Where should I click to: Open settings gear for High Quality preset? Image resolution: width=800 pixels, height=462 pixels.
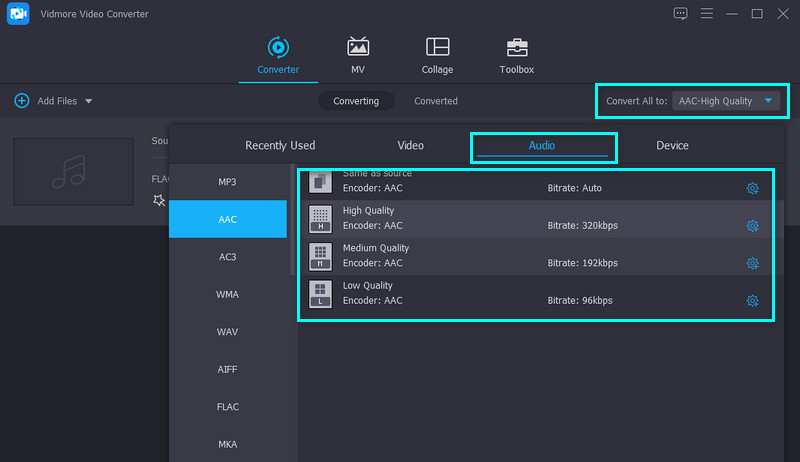click(753, 226)
